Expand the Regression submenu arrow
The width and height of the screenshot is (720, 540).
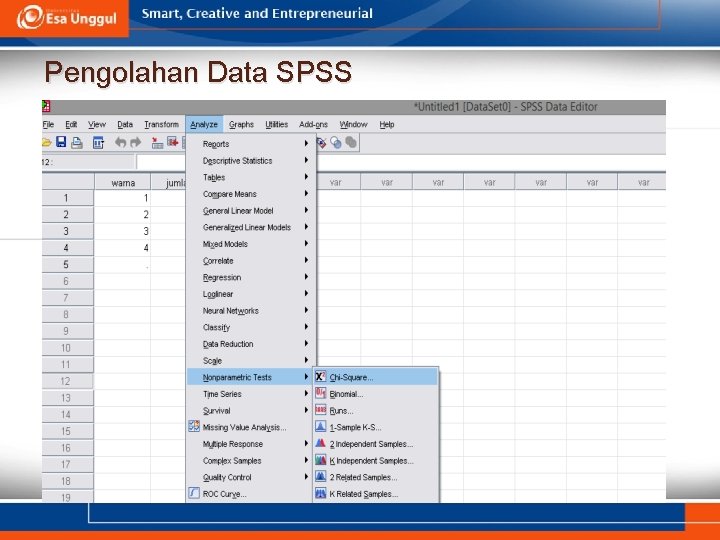click(x=306, y=277)
